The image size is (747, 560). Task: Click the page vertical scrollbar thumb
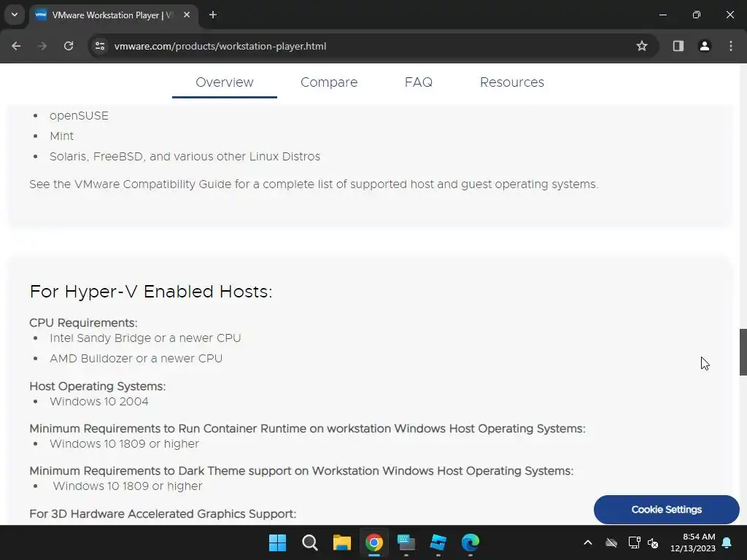pos(743,352)
